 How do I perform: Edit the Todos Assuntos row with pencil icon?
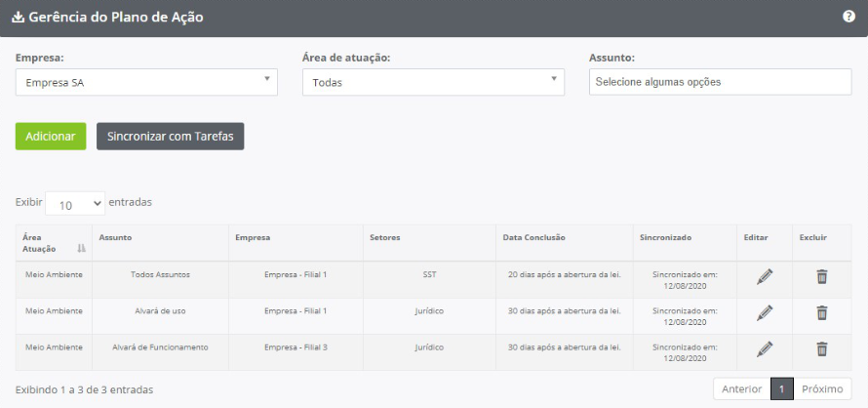pyautogui.click(x=765, y=276)
